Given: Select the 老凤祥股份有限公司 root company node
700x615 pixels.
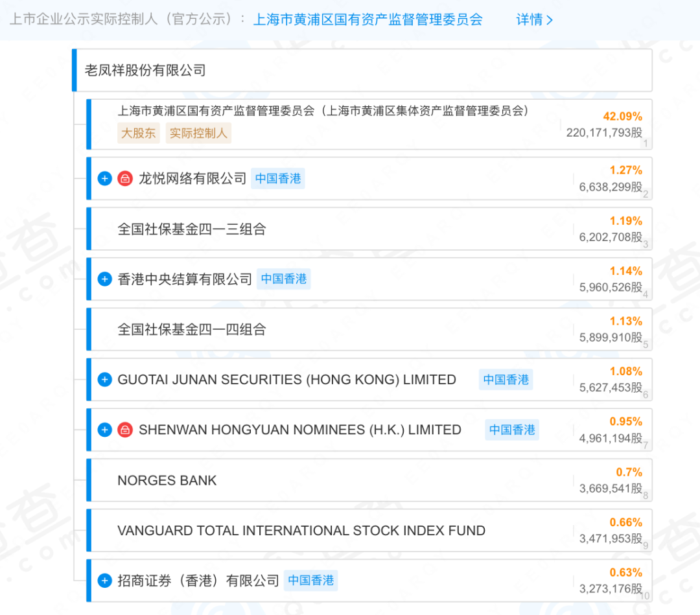Looking at the screenshot, I should 145,70.
